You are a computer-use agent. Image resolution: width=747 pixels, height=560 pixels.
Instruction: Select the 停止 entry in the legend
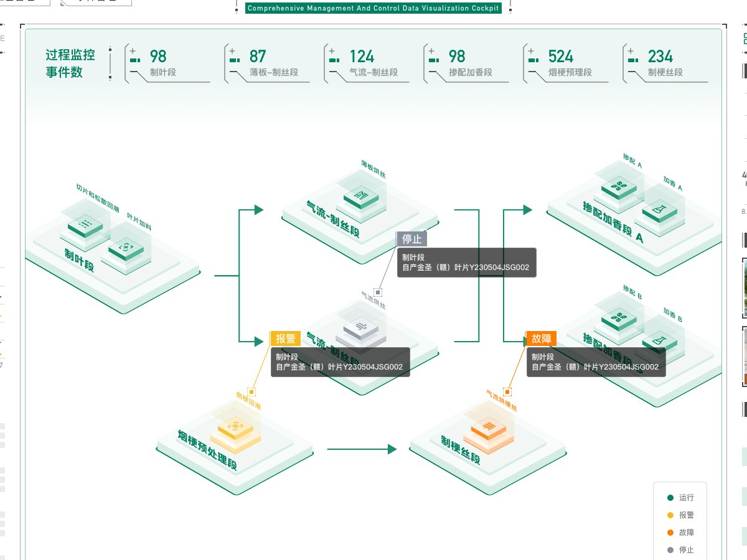tap(680, 550)
